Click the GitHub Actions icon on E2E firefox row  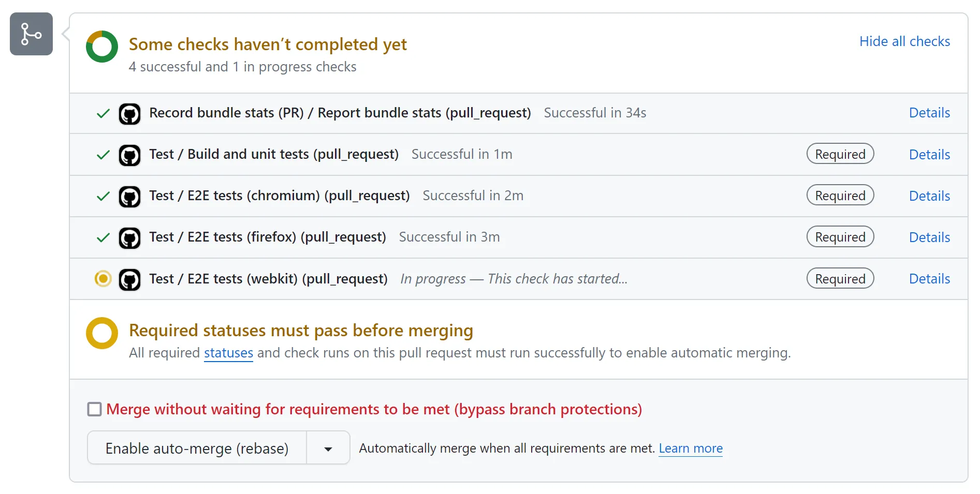tap(130, 237)
